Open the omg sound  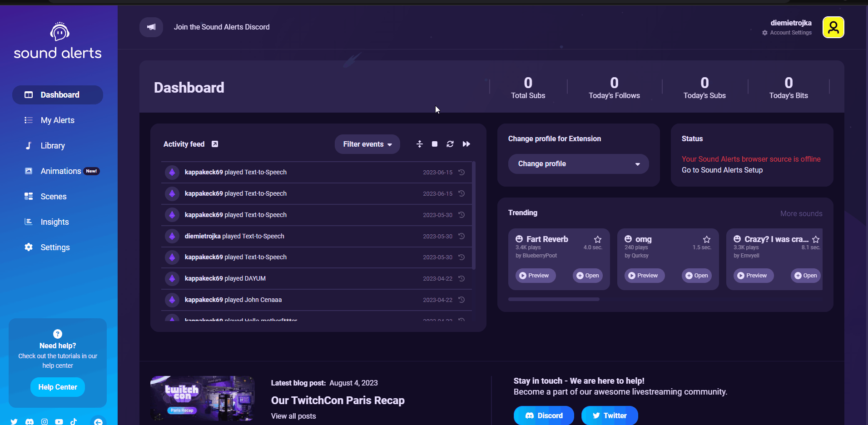[x=697, y=276]
